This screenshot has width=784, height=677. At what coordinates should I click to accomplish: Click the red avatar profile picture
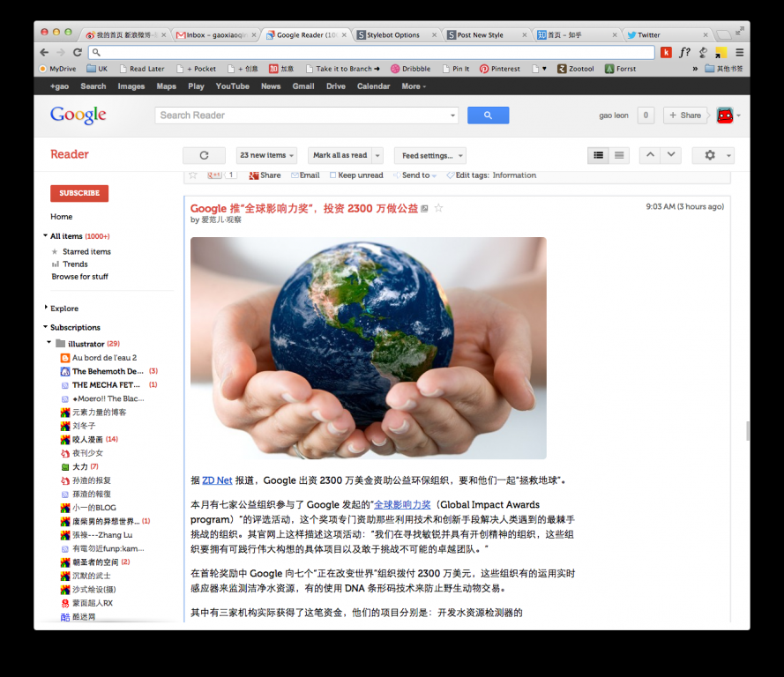click(725, 115)
